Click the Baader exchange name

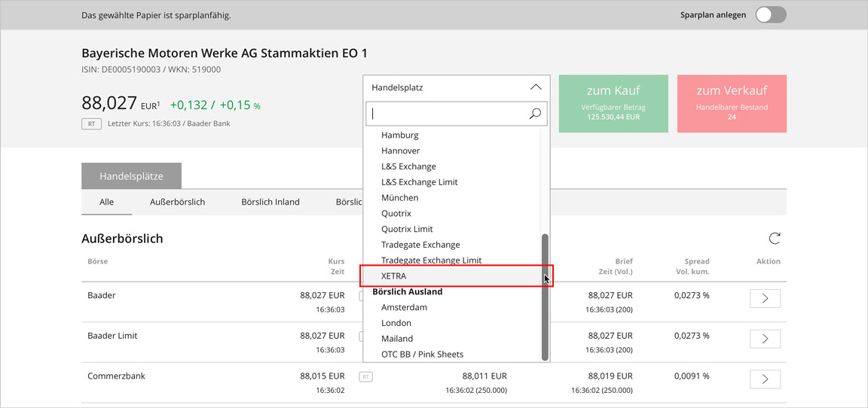point(101,295)
